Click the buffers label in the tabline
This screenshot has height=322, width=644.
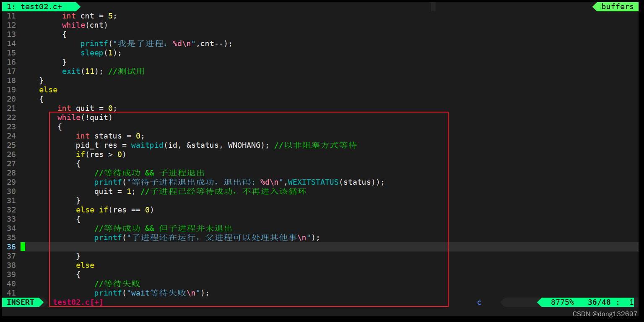click(x=617, y=6)
